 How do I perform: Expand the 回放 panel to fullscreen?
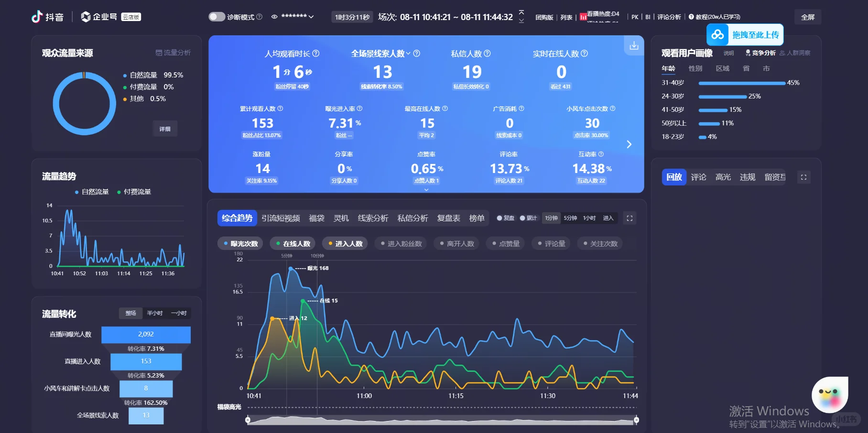[x=803, y=177]
